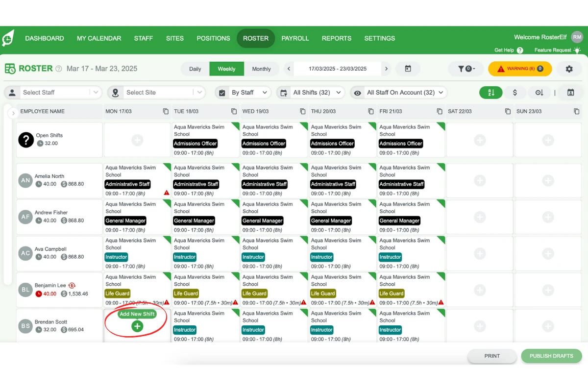The height and width of the screenshot is (392, 588).
Task: Click the PRINT button
Action: tap(492, 356)
